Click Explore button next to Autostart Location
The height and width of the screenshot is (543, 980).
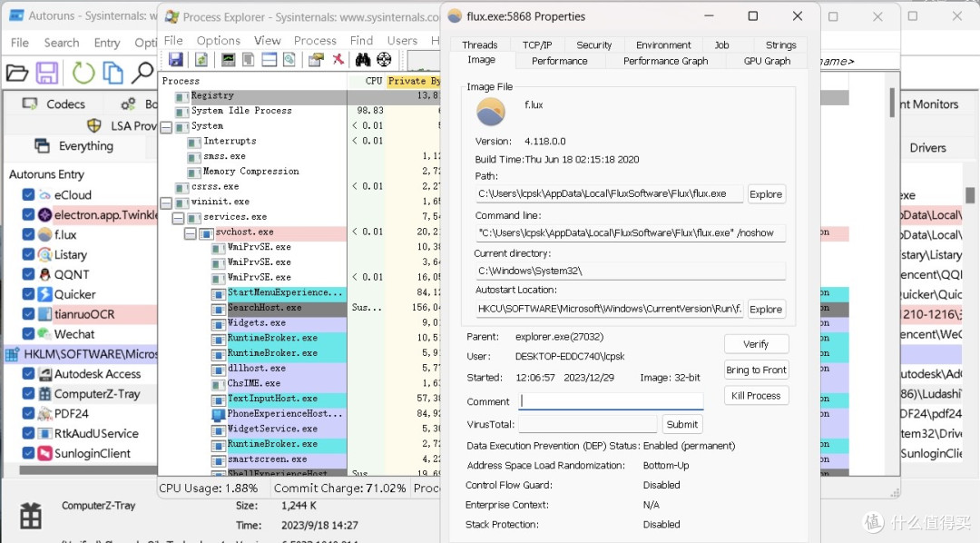[x=766, y=309]
